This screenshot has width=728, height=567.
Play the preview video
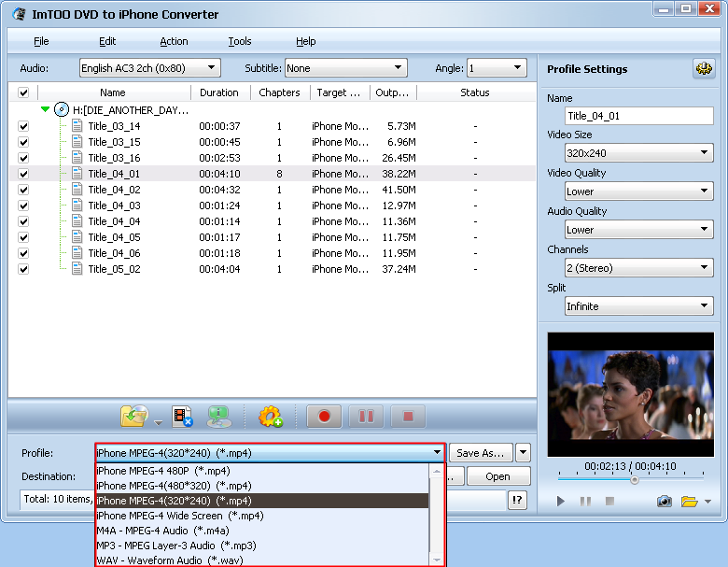coord(561,501)
